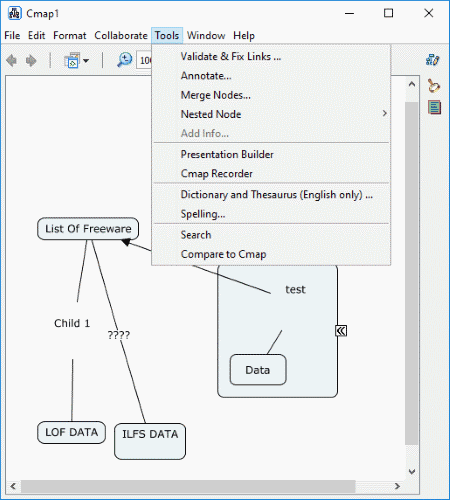Open the views dropdown arrow in toolbar
This screenshot has width=450, height=500.
tap(86, 61)
